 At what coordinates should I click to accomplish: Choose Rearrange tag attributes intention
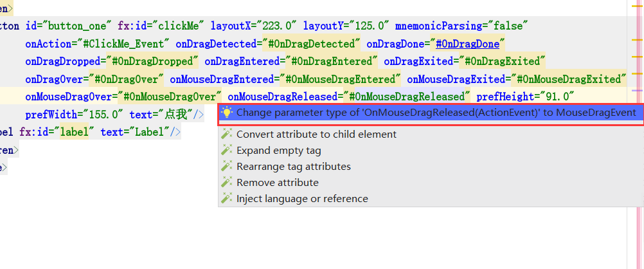[294, 167]
